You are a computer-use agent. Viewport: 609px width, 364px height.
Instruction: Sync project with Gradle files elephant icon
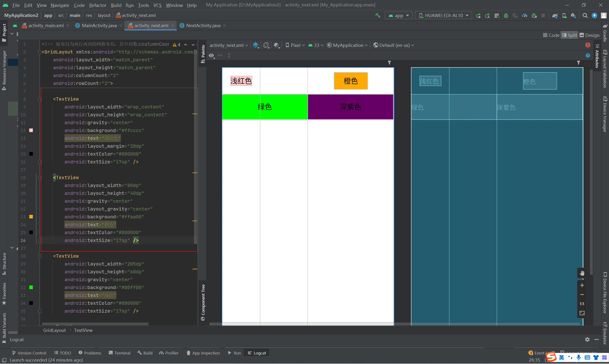point(555,16)
